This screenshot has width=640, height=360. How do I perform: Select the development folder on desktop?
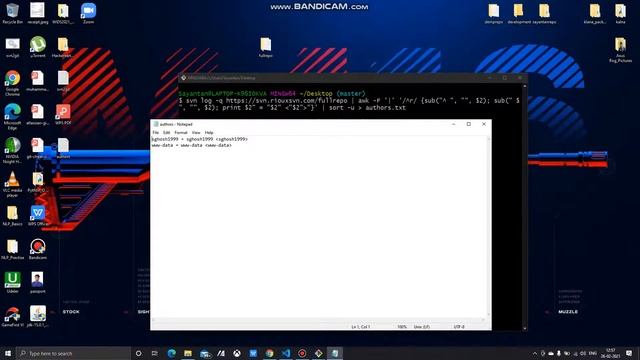(x=519, y=13)
